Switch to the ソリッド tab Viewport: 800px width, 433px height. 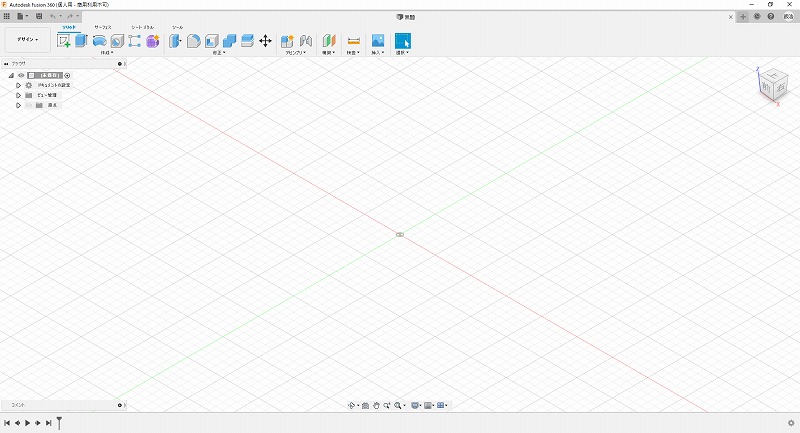69,27
